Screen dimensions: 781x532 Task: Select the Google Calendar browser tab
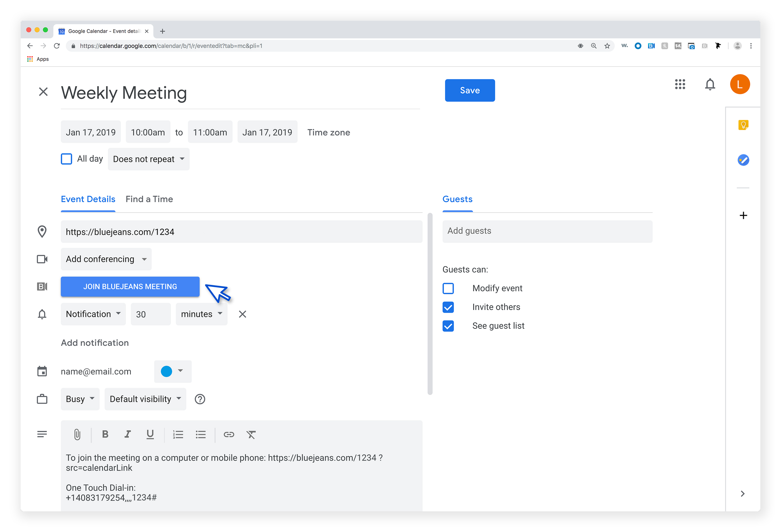click(103, 31)
